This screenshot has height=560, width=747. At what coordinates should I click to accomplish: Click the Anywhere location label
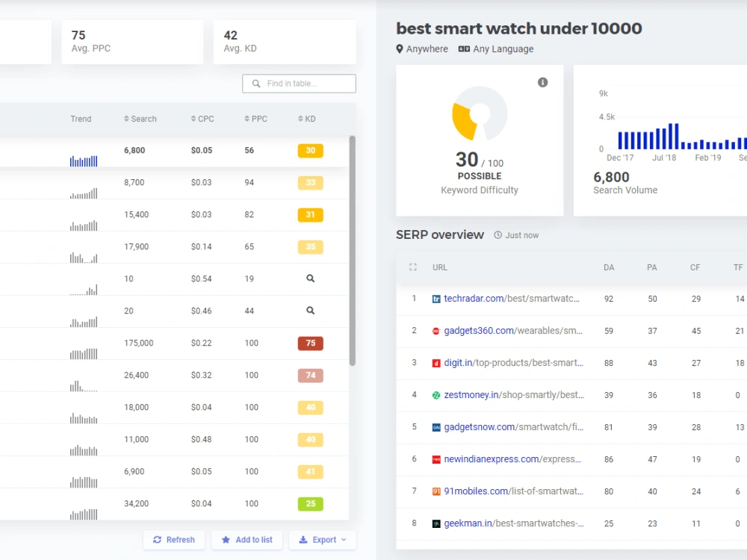[427, 49]
